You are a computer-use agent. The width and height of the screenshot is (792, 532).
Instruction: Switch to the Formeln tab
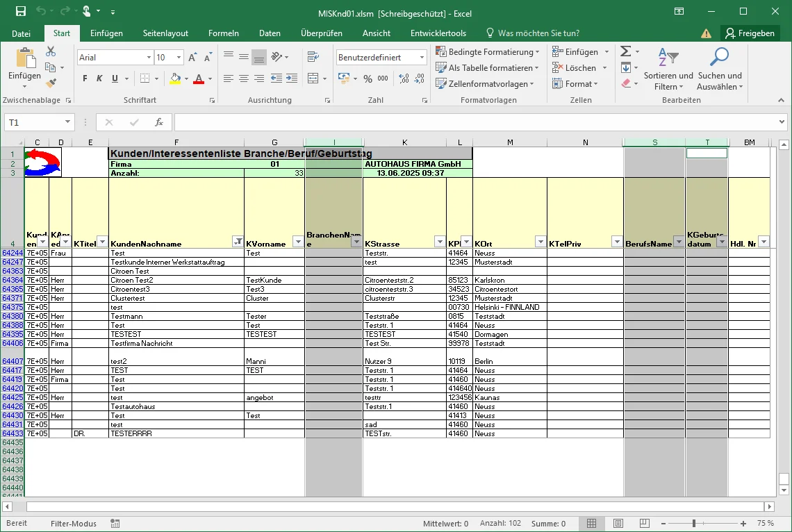(x=223, y=33)
